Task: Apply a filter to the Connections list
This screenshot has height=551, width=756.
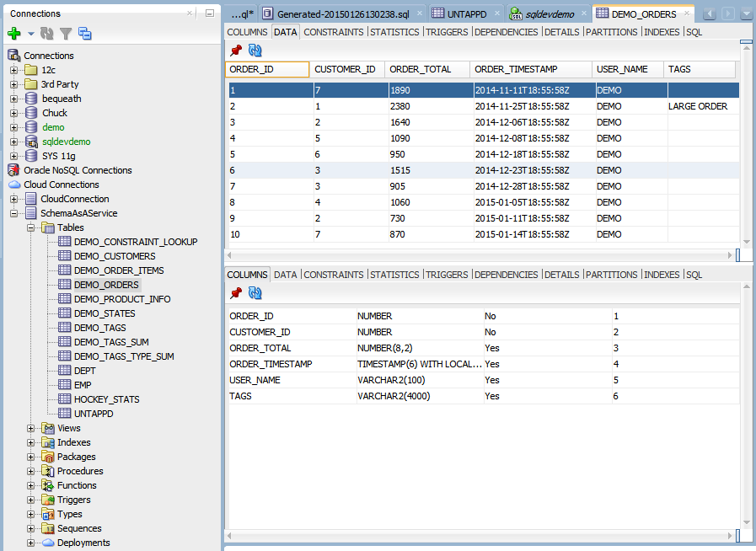Action: click(66, 33)
